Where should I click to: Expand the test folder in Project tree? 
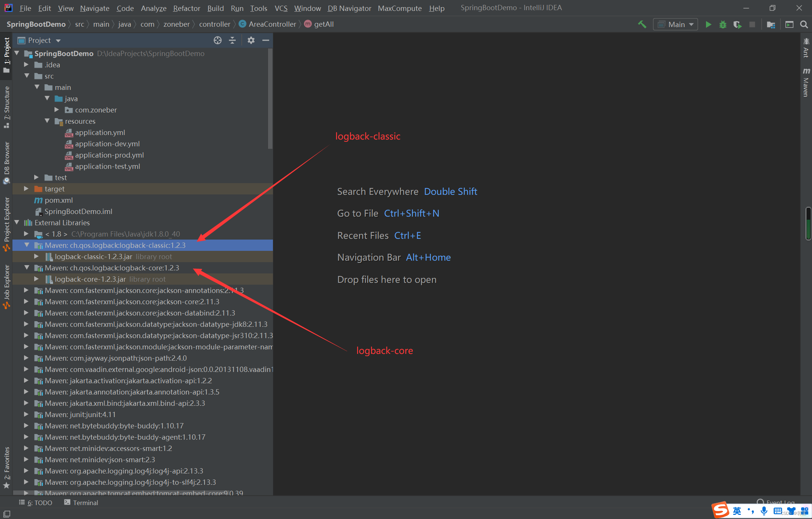[x=36, y=177]
